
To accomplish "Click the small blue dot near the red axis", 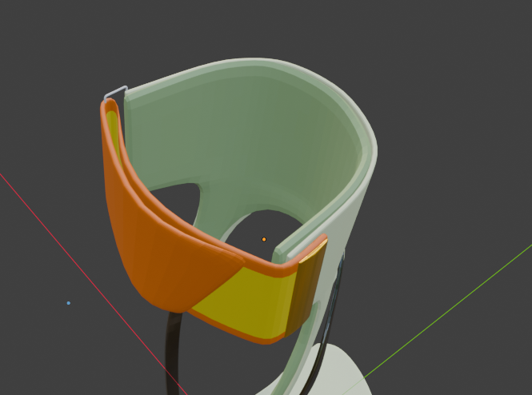I will [69, 303].
